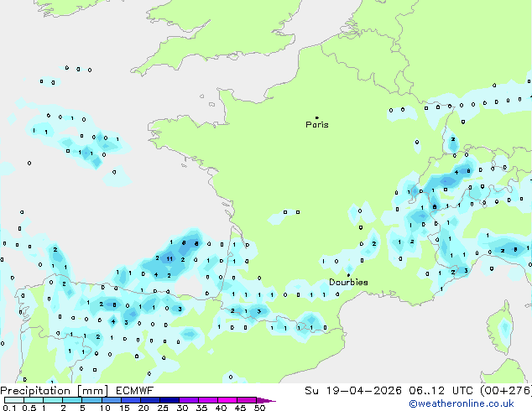The width and height of the screenshot is (532, 411).
Task: Click the '50' legend scale value
Action: 259,408
